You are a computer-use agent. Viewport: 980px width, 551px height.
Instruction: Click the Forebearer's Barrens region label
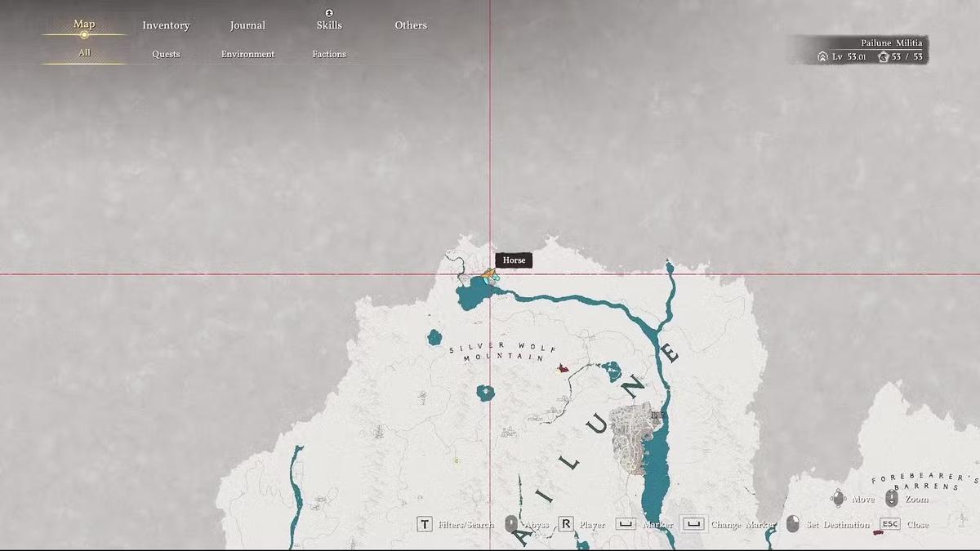pyautogui.click(x=924, y=483)
